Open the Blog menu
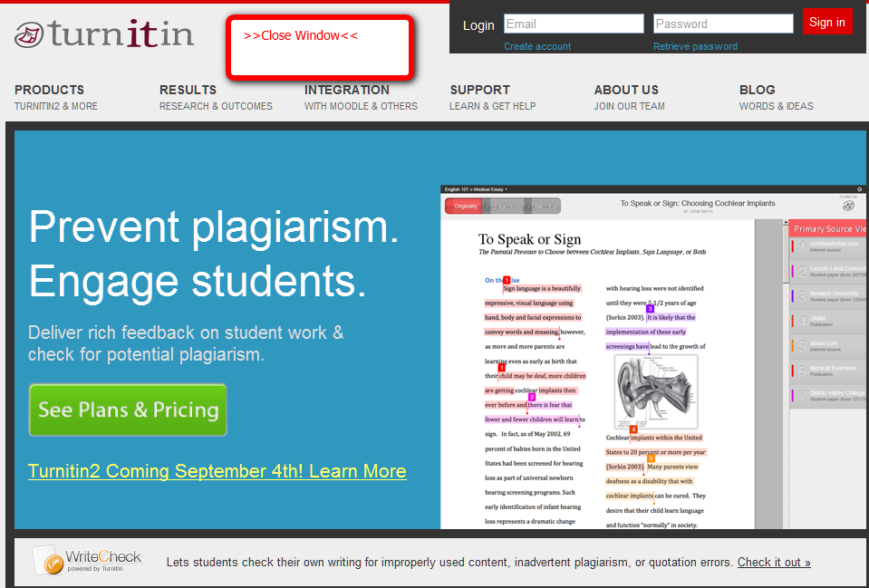The height and width of the screenshot is (588, 869). coord(777,98)
